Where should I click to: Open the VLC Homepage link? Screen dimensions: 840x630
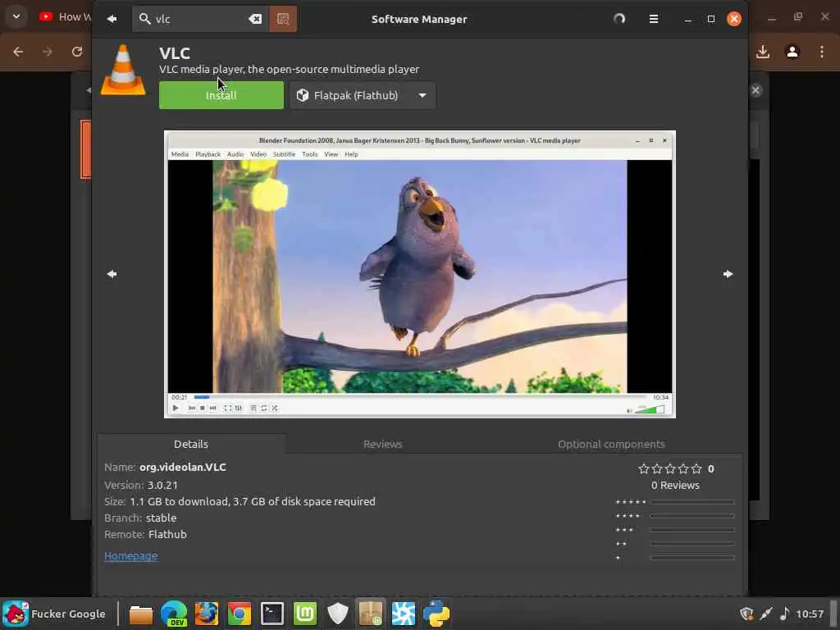(130, 556)
